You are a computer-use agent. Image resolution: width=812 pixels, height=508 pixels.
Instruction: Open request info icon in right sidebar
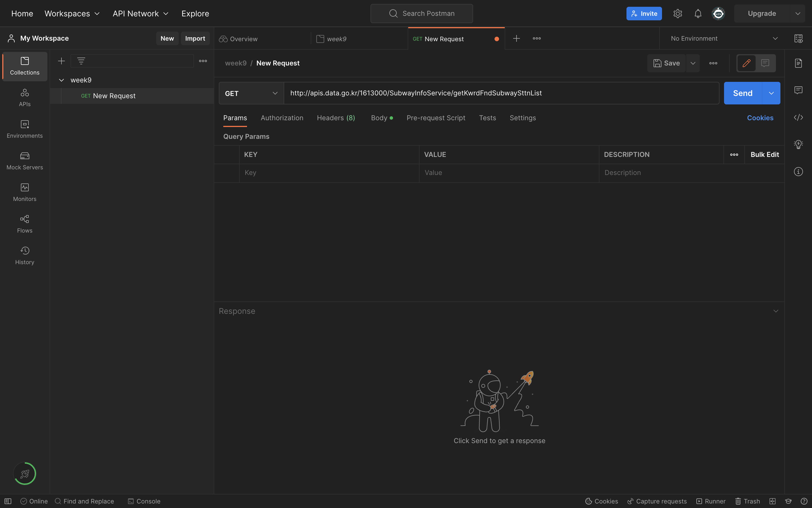[x=798, y=172]
